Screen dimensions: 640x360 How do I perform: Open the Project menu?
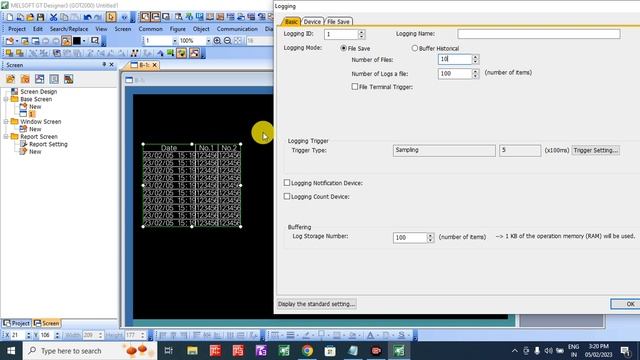tap(17, 29)
